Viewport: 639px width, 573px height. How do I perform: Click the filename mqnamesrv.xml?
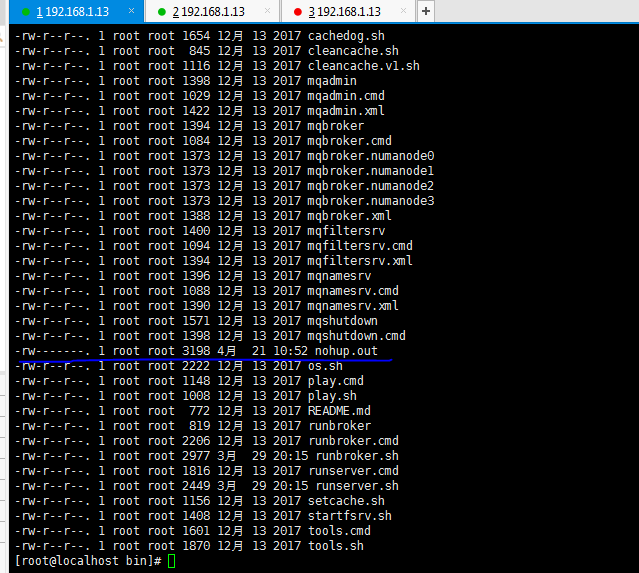tap(353, 306)
